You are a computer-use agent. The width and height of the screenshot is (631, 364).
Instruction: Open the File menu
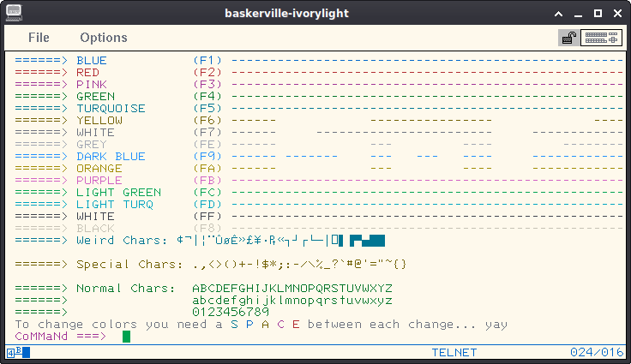point(39,38)
